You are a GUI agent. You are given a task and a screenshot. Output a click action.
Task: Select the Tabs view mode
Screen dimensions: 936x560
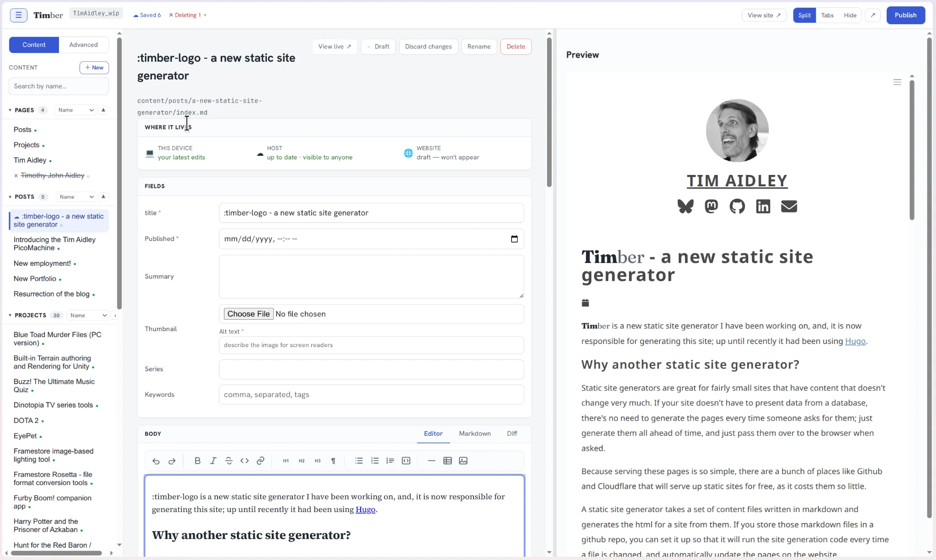(827, 15)
